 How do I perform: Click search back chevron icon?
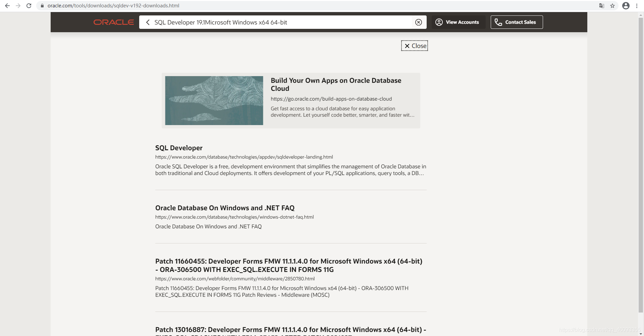click(x=148, y=22)
